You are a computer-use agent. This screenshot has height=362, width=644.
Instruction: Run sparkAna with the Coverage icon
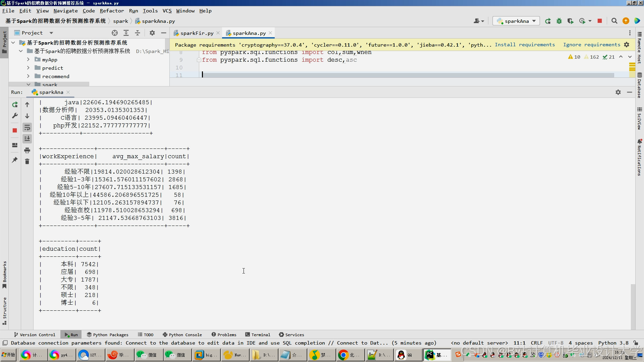(571, 21)
